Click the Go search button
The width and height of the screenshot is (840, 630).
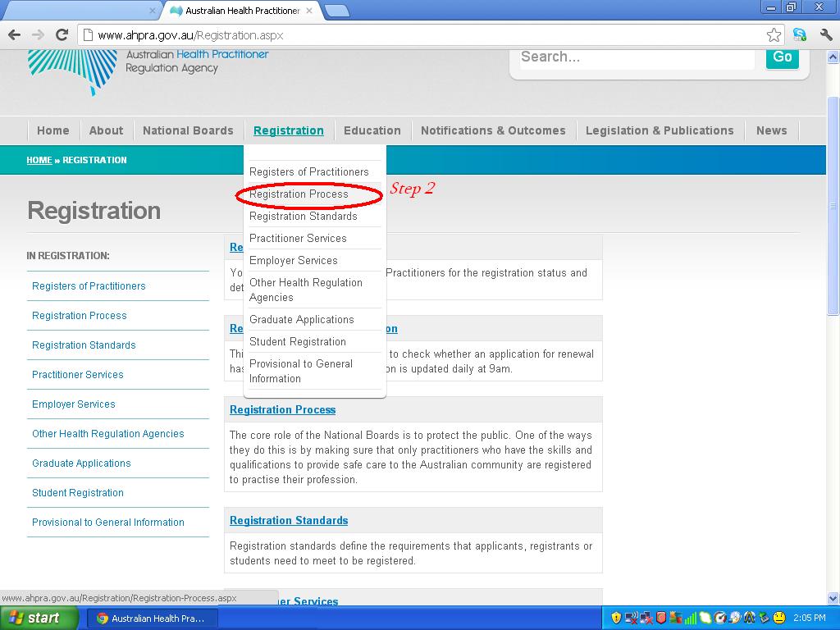(781, 57)
